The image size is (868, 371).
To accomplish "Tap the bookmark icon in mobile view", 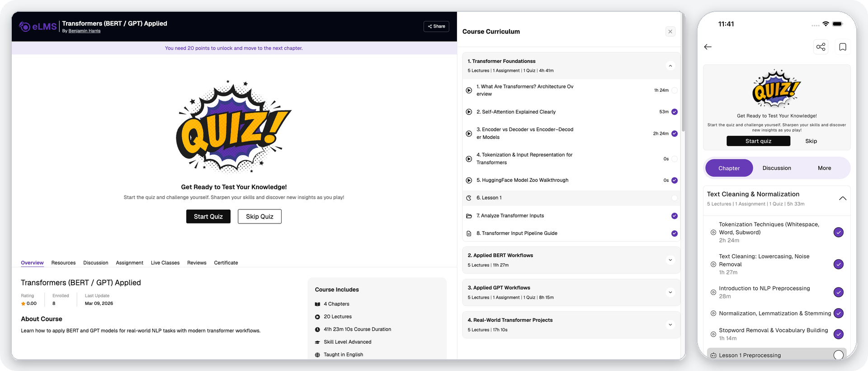I will 843,47.
